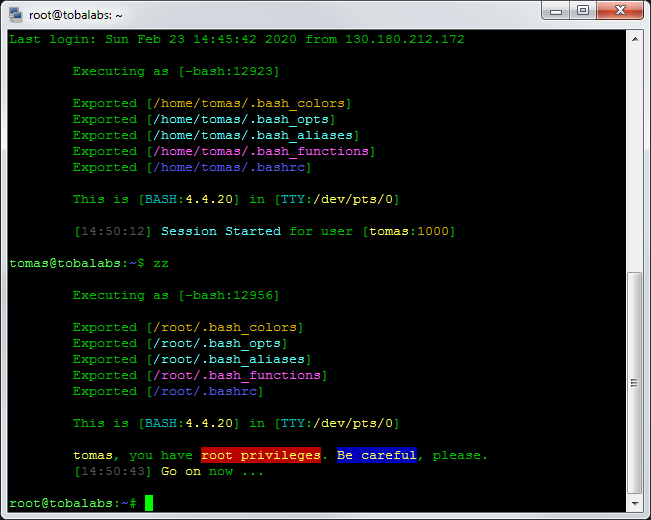651x520 pixels.
Task: Click the 'tomas@tobalabs:~$ zz' prompt line
Action: [x=89, y=263]
